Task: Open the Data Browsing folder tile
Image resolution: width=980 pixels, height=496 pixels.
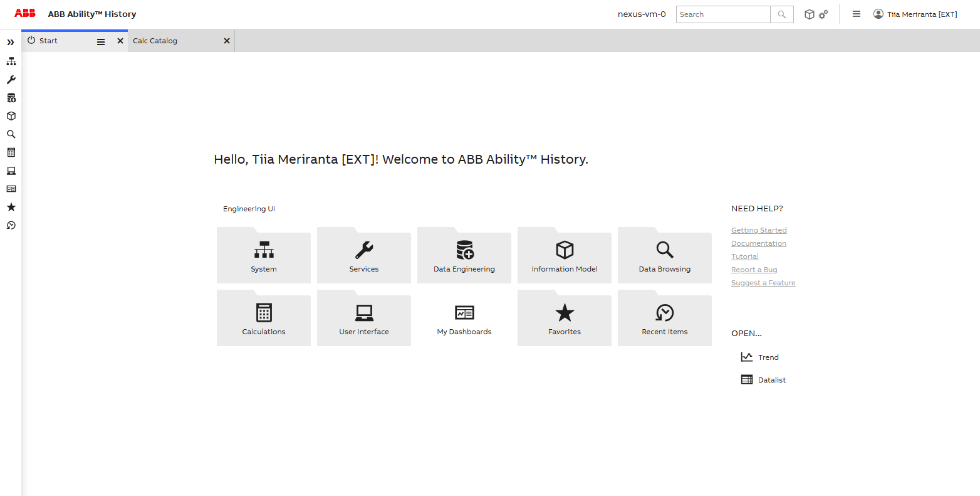Action: [665, 255]
